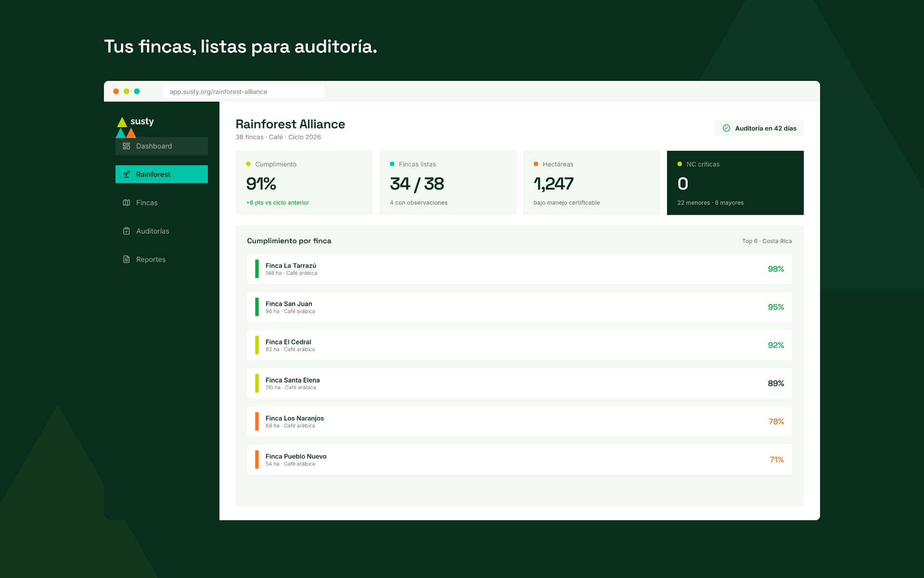Select the Finca San Juan row
The width and height of the screenshot is (924, 578).
[x=520, y=307]
